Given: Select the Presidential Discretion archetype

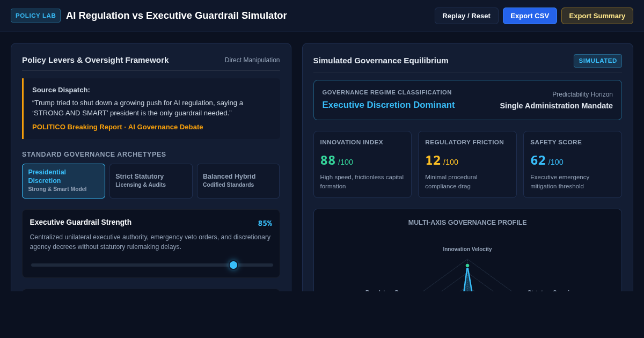Looking at the screenshot, I should pos(63,181).
